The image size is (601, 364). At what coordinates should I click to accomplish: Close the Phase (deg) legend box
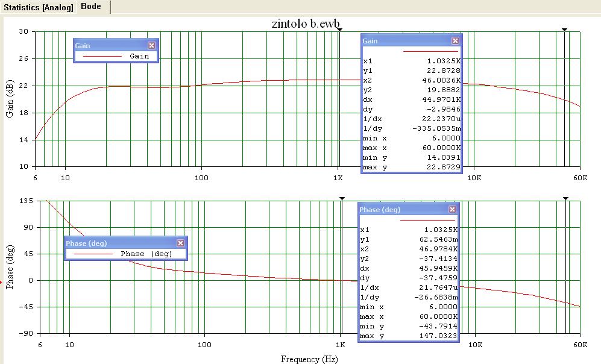tap(180, 243)
